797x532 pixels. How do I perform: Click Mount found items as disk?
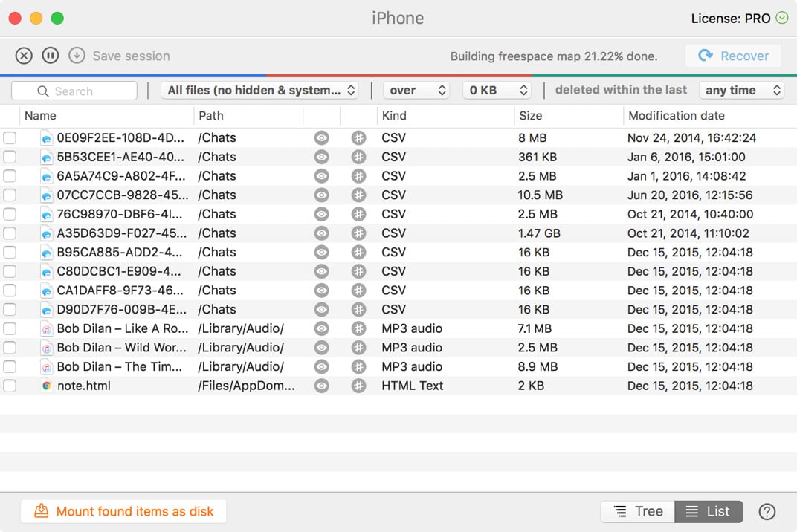click(x=123, y=512)
